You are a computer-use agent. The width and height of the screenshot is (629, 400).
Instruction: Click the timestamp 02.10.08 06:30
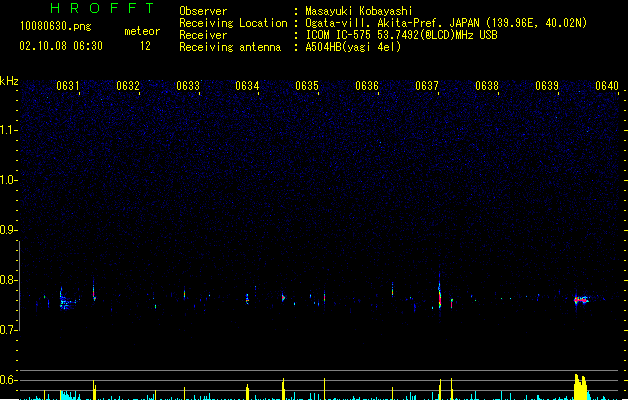[61, 46]
